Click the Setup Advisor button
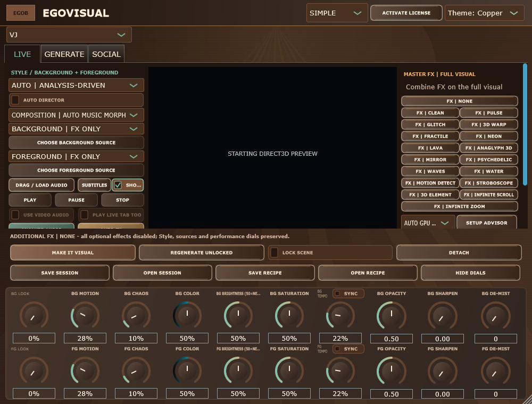Screen dimensions: 532x404 click(487, 223)
